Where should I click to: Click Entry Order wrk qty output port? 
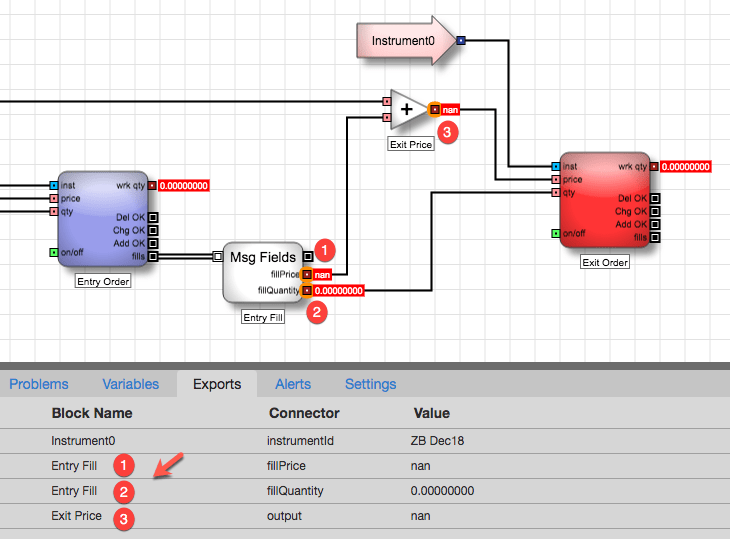click(153, 186)
